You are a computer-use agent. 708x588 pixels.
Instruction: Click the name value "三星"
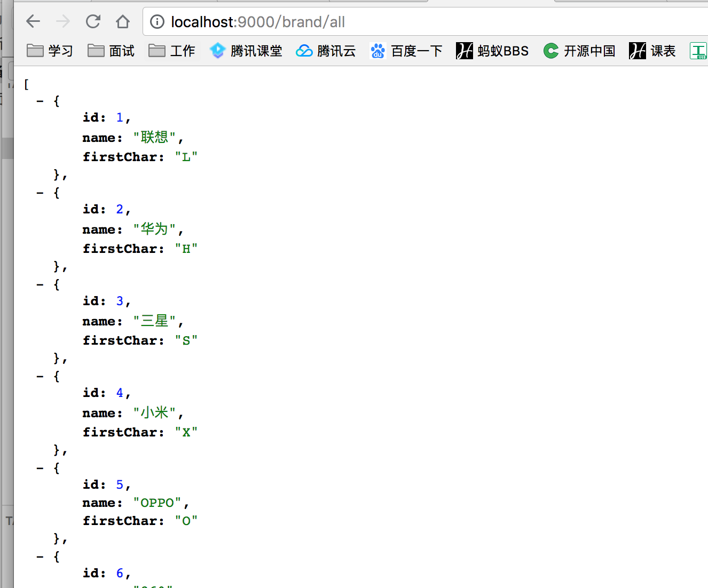(155, 321)
